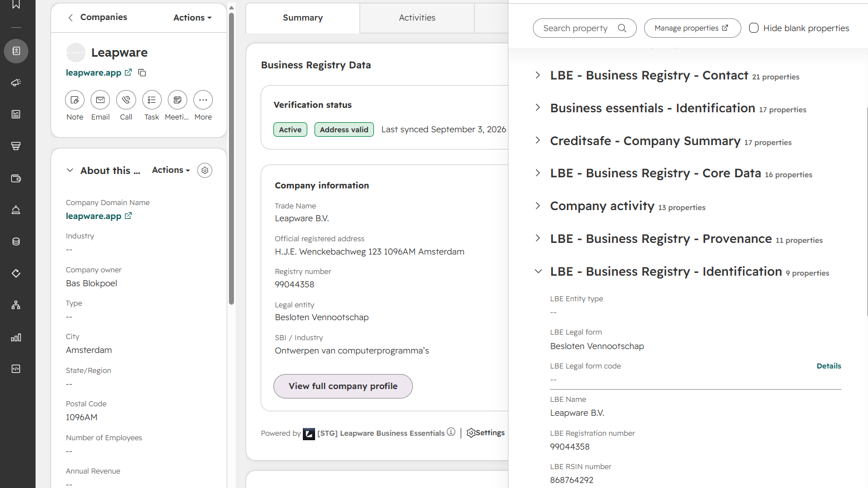Expand LBE - Business Registry - Contact
The height and width of the screenshot is (488, 868).
pos(537,75)
